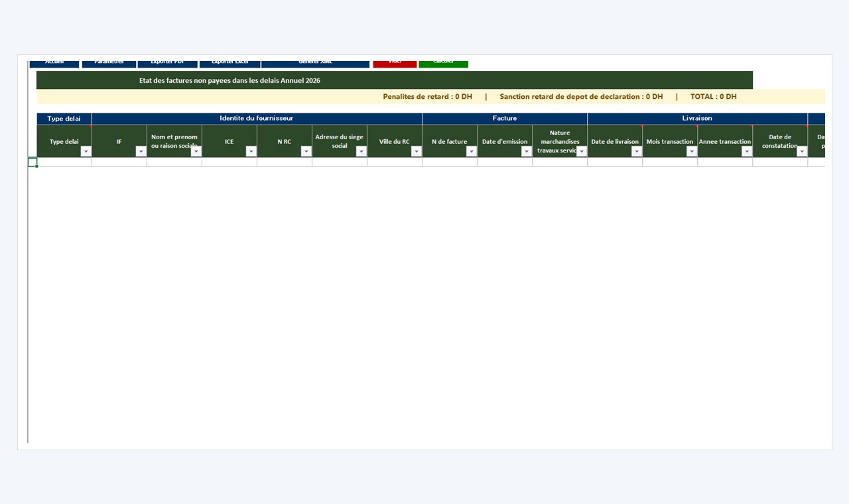
Task: Open the N de facture filter dropdown
Action: pos(471,151)
